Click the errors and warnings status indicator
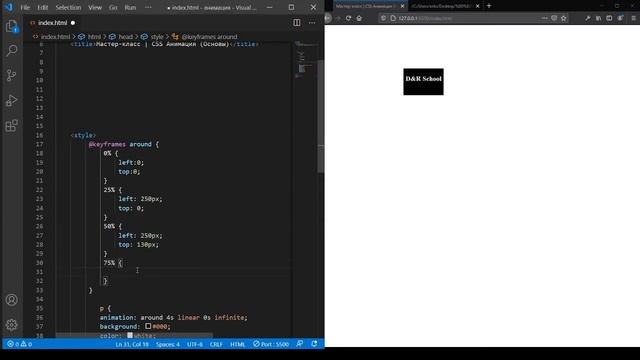Viewport: 640px width, 360px height. click(20, 344)
